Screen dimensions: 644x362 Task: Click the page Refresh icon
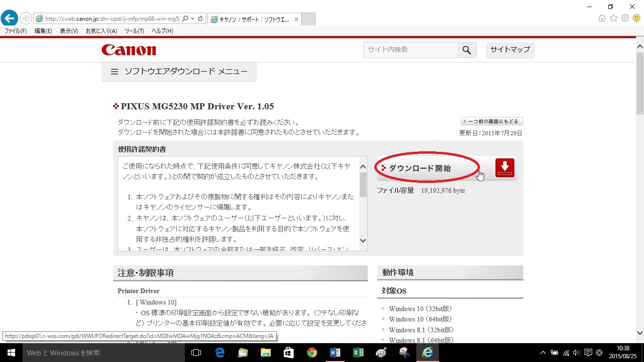(200, 19)
